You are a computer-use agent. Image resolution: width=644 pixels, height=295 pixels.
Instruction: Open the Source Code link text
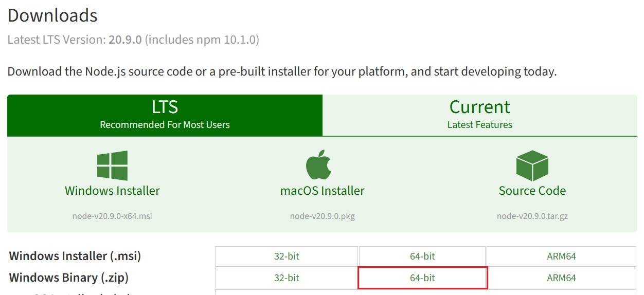click(x=532, y=191)
